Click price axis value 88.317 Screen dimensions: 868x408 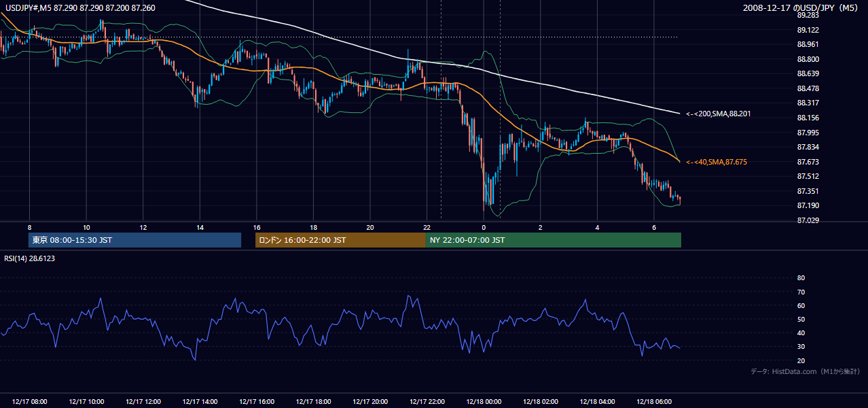tap(808, 103)
